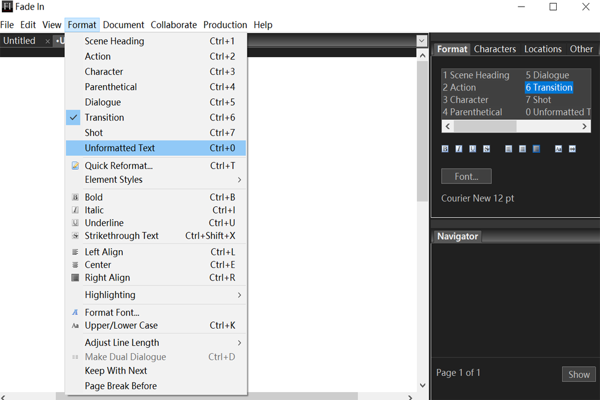Switch to the Characters tab
600x400 pixels.
coord(494,49)
